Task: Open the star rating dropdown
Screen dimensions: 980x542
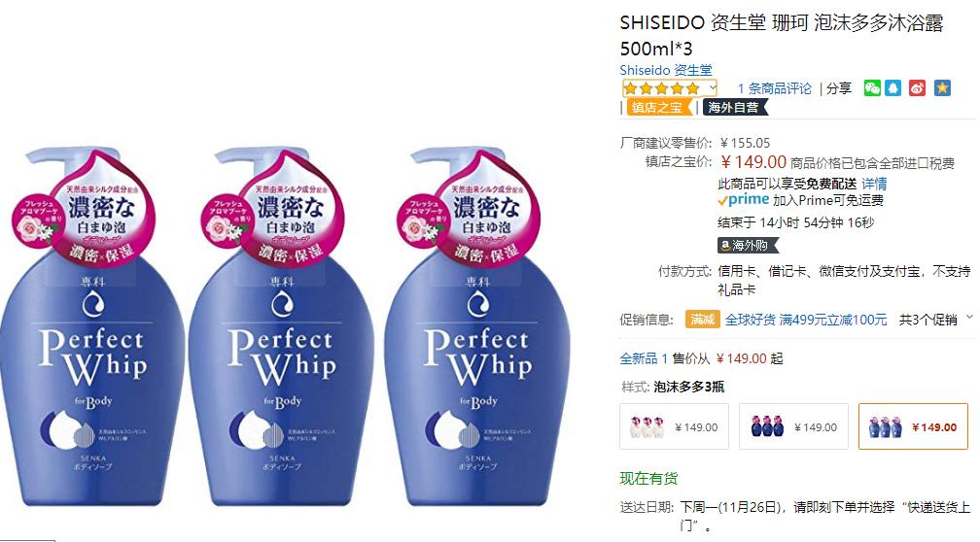Action: [669, 88]
